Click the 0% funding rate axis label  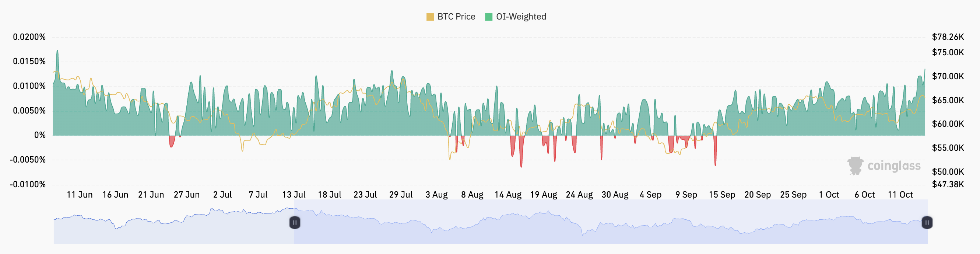tap(40, 135)
